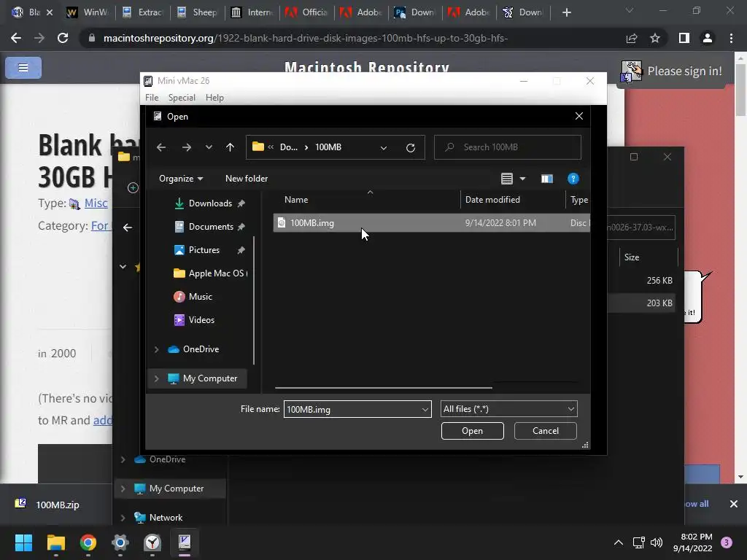This screenshot has height=560, width=747.
Task: Open Chrome from the taskbar
Action: pyautogui.click(x=88, y=542)
